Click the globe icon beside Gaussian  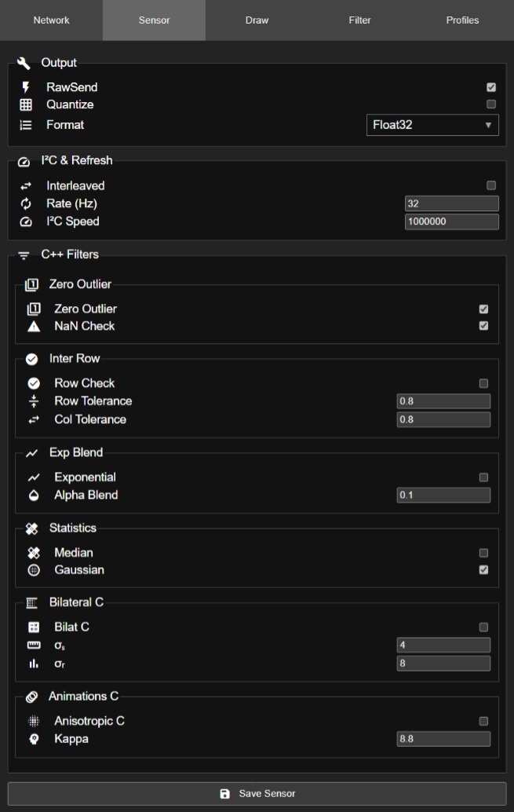click(x=33, y=570)
